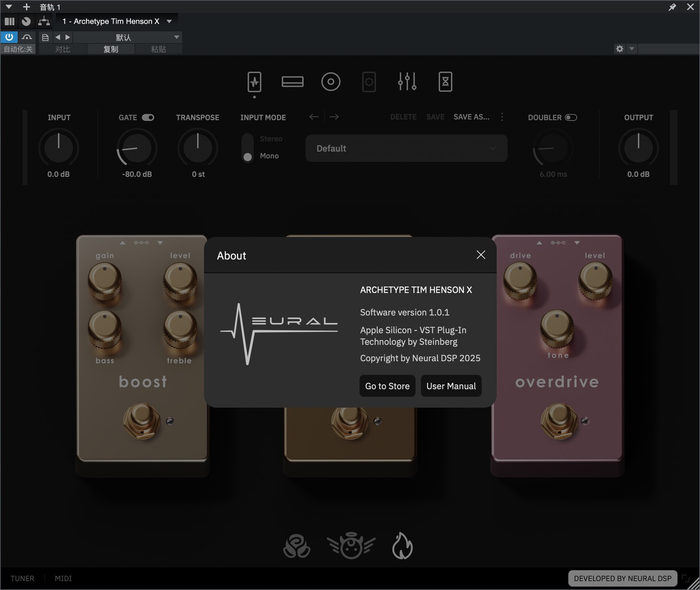
Task: Adjust the INPUT gain knob
Action: point(59,148)
